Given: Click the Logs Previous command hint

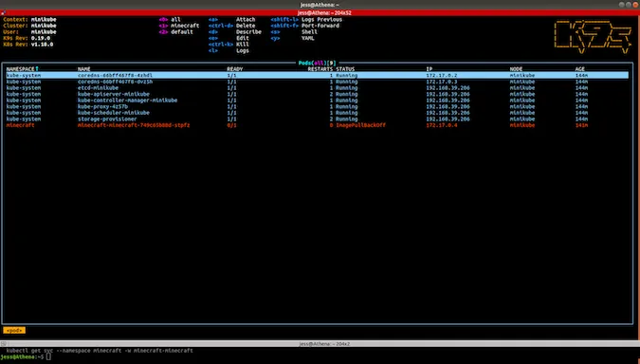Looking at the screenshot, I should (x=306, y=20).
